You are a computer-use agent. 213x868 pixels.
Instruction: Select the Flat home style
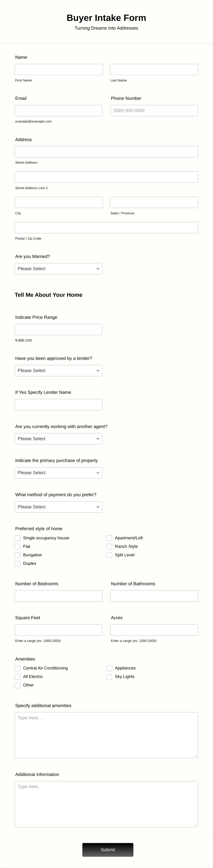[17, 546]
